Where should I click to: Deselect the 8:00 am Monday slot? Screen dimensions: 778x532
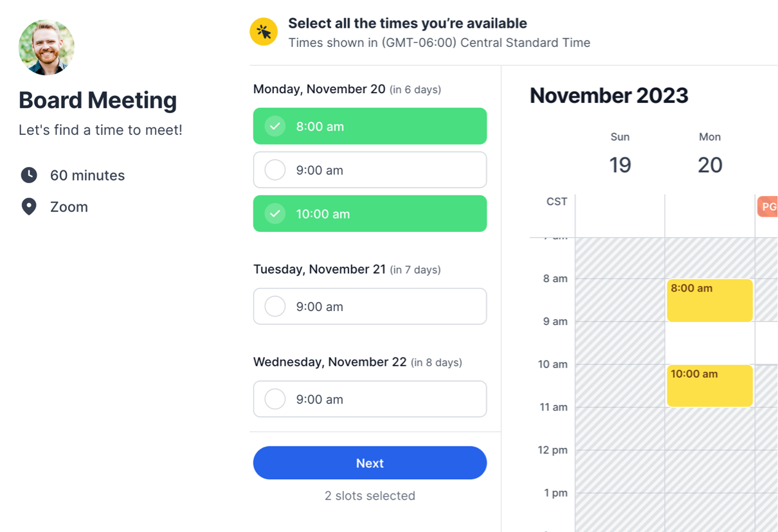point(370,126)
